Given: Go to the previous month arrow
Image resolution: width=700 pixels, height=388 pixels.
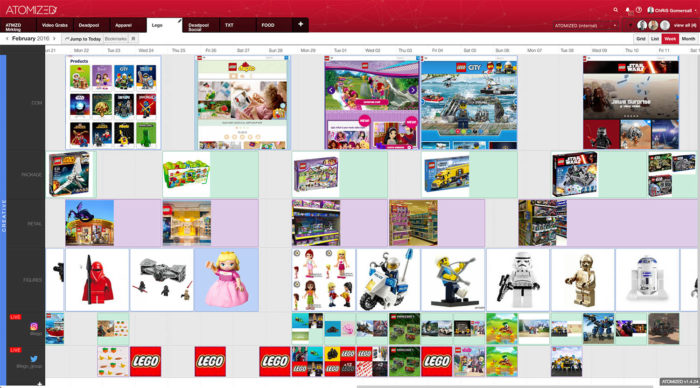Looking at the screenshot, I should pyautogui.click(x=7, y=39).
